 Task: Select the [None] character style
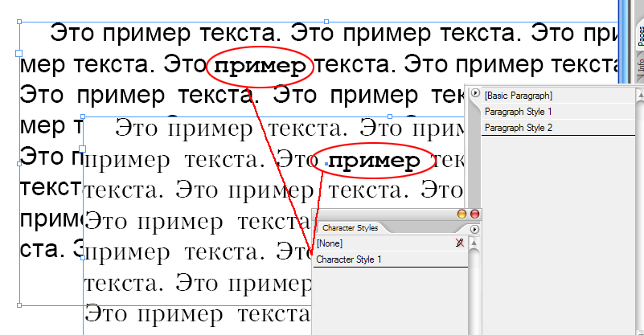[391, 243]
